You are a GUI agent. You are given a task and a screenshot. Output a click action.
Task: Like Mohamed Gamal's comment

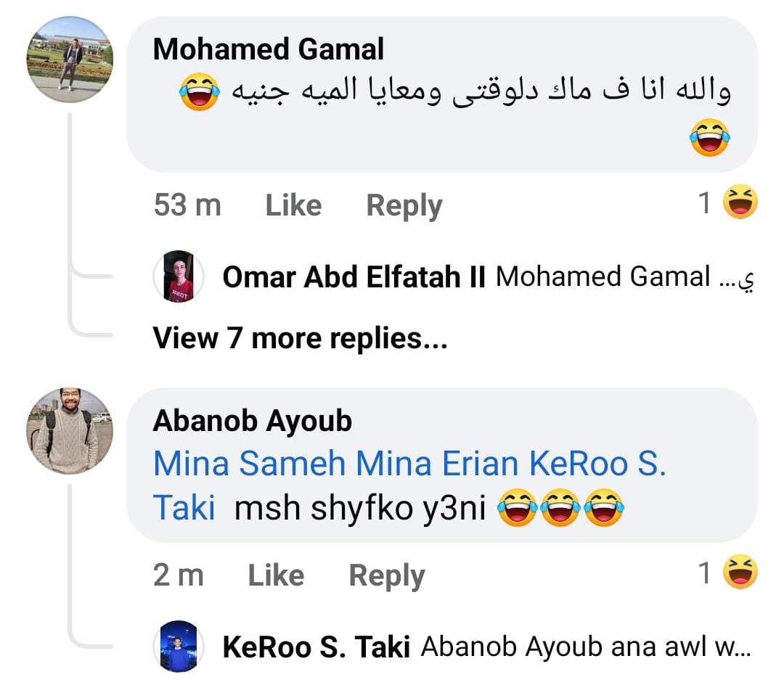[x=293, y=205]
